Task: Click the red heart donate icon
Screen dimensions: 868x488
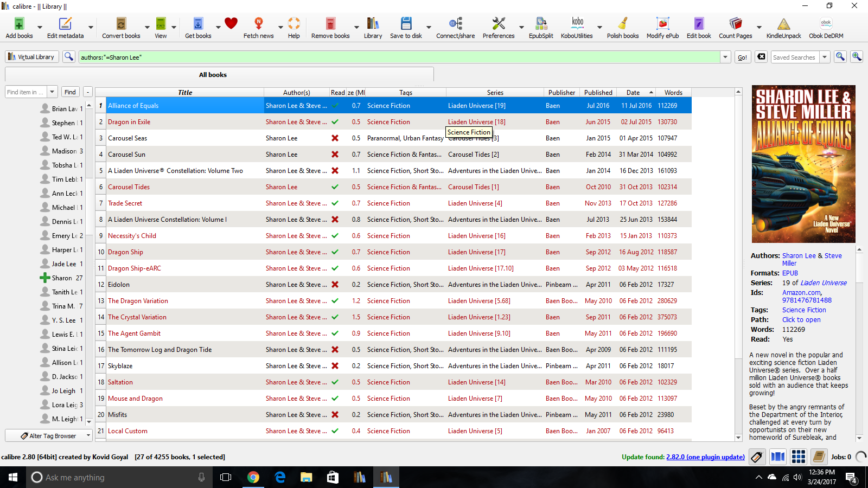Action: pos(231,23)
